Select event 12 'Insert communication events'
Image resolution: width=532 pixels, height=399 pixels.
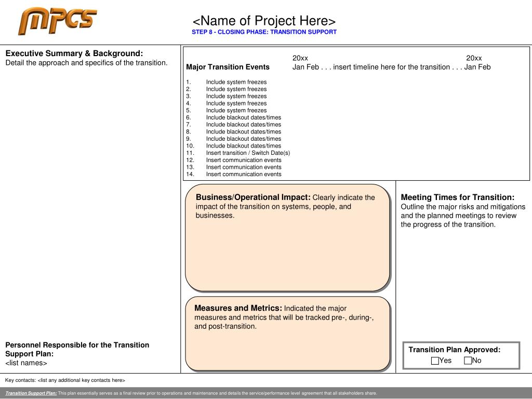click(244, 160)
